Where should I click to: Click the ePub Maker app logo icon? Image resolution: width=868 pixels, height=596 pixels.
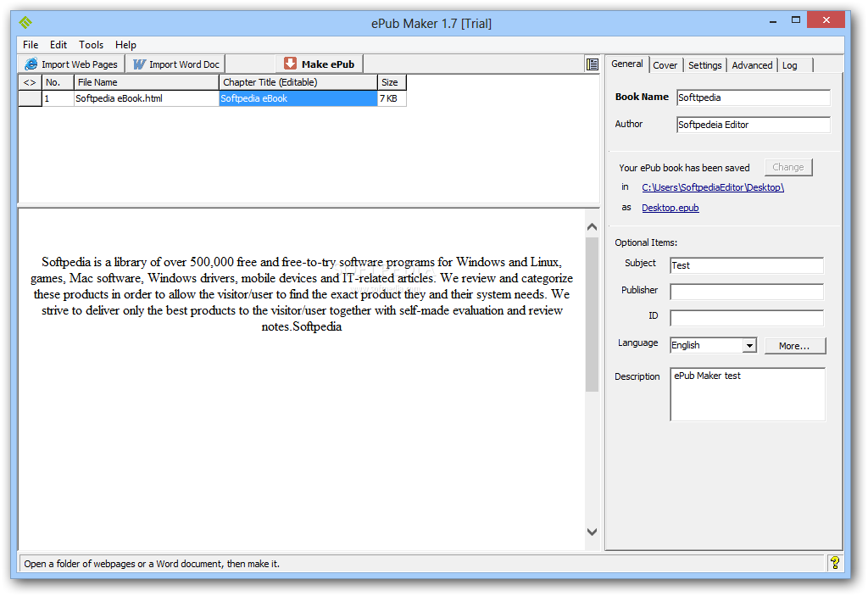click(x=25, y=23)
